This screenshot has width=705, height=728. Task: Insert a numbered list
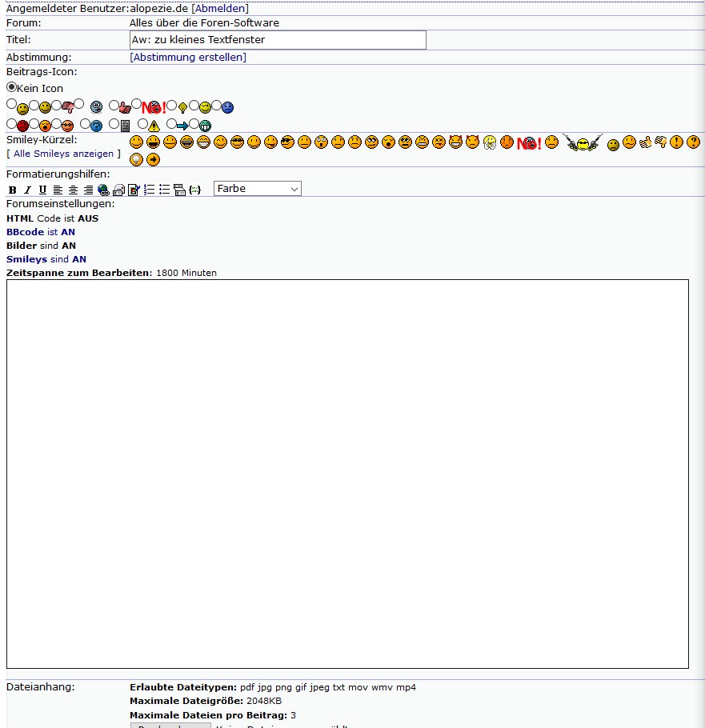point(149,190)
